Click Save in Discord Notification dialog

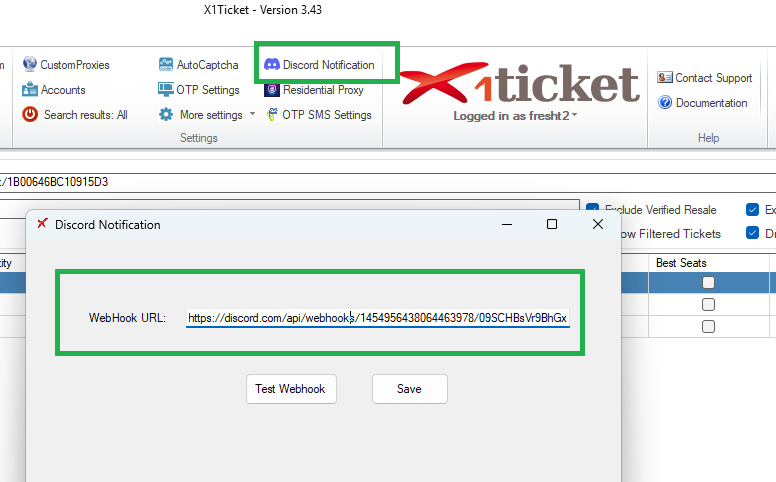[409, 389]
